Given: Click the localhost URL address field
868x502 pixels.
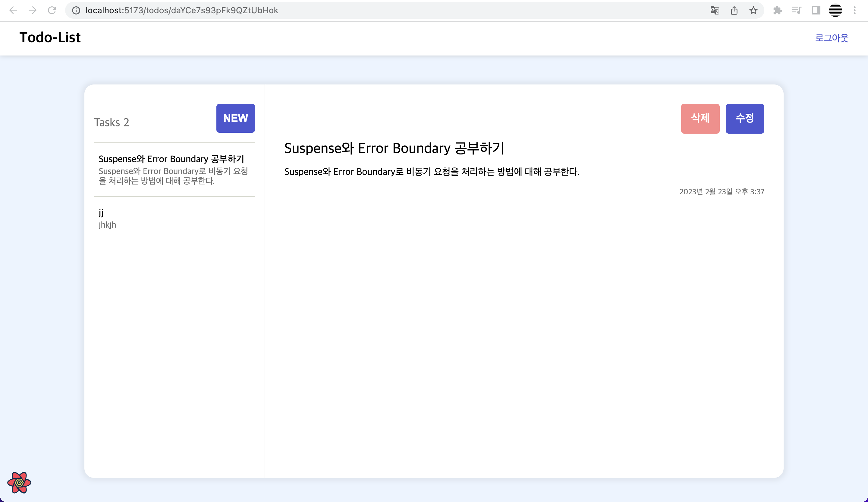Looking at the screenshot, I should [x=379, y=10].
